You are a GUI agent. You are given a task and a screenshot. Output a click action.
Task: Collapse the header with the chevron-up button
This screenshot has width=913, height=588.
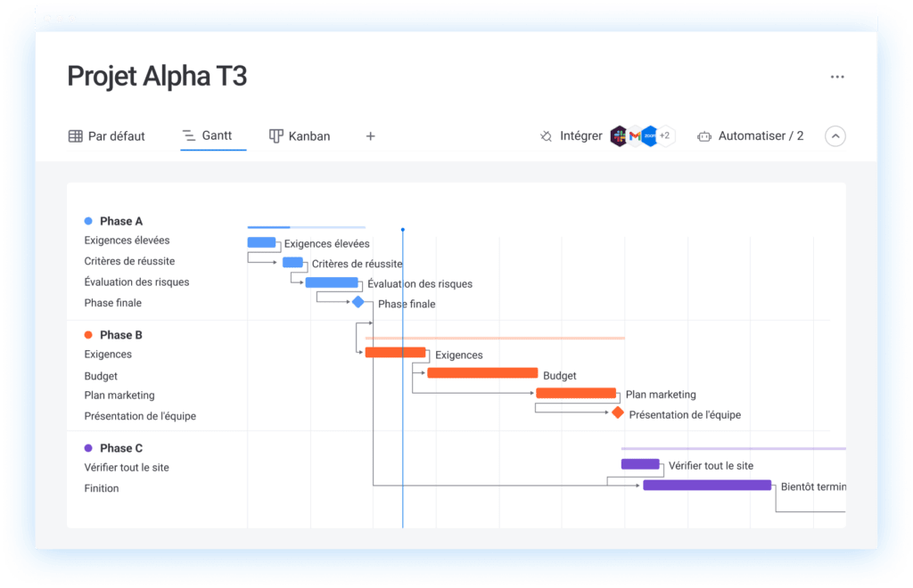click(835, 136)
